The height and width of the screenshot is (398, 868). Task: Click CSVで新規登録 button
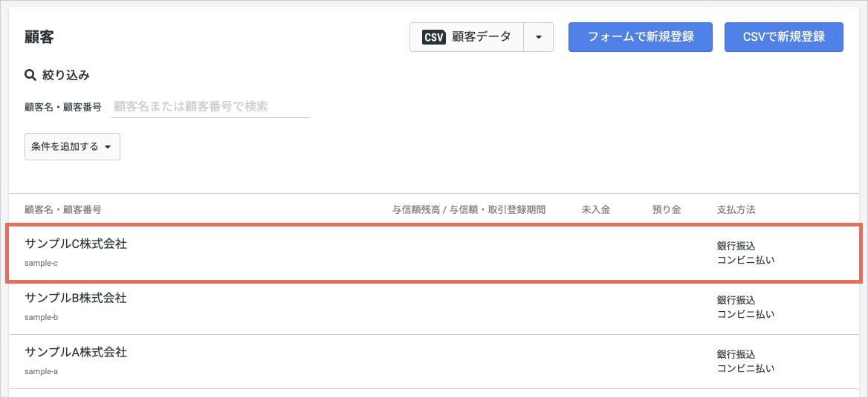pyautogui.click(x=784, y=37)
